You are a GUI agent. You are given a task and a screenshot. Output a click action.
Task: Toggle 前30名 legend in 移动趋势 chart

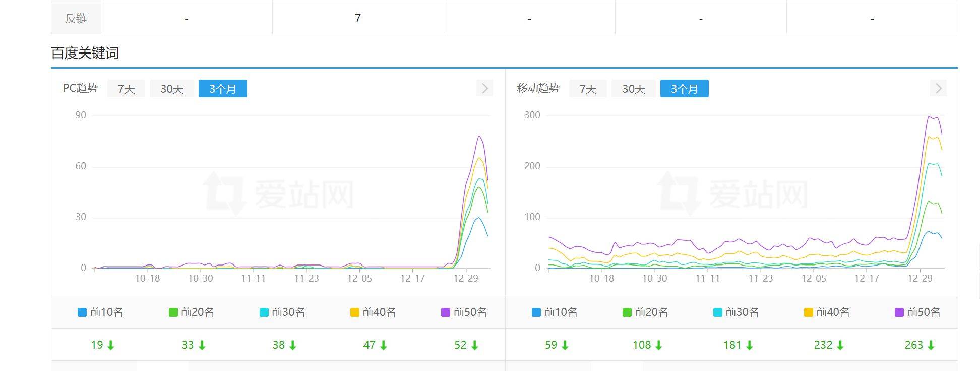736,312
